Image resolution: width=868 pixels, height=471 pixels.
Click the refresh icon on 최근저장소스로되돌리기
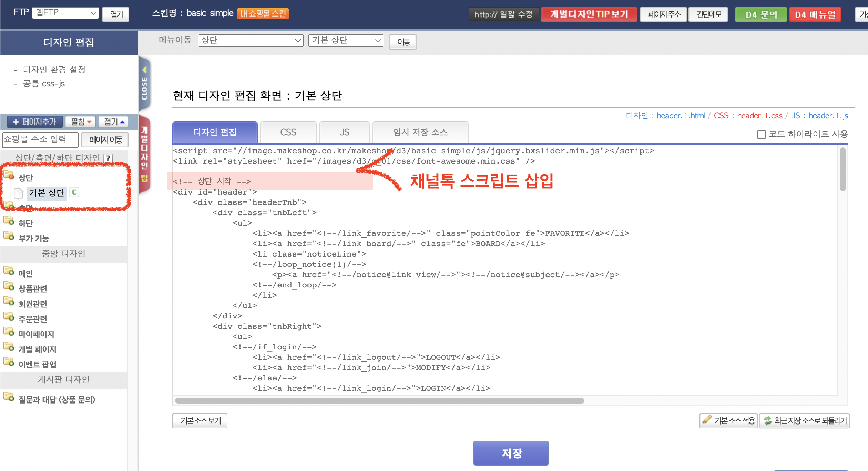768,420
